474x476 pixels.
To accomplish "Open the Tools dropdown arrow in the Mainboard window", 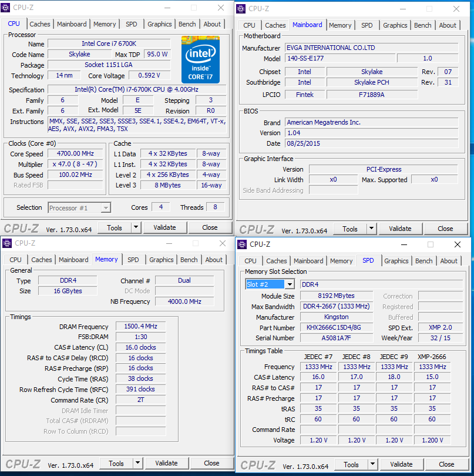I will (371, 229).
